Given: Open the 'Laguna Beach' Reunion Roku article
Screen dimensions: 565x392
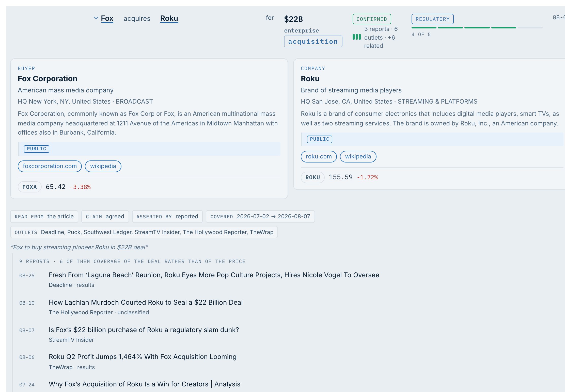Looking at the screenshot, I should click(214, 275).
